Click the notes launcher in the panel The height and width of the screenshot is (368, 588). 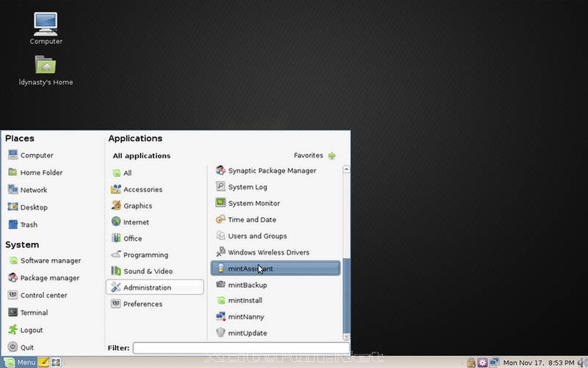[x=43, y=362]
